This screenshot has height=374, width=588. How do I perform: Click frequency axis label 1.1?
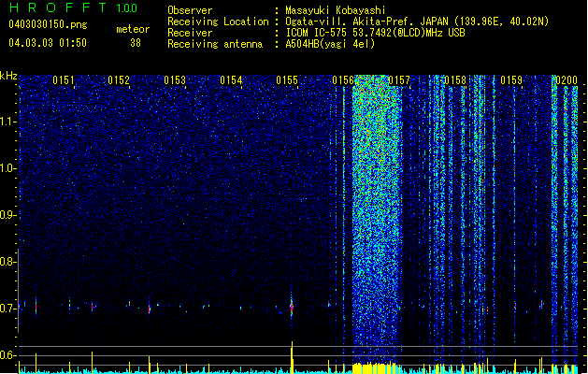click(7, 122)
